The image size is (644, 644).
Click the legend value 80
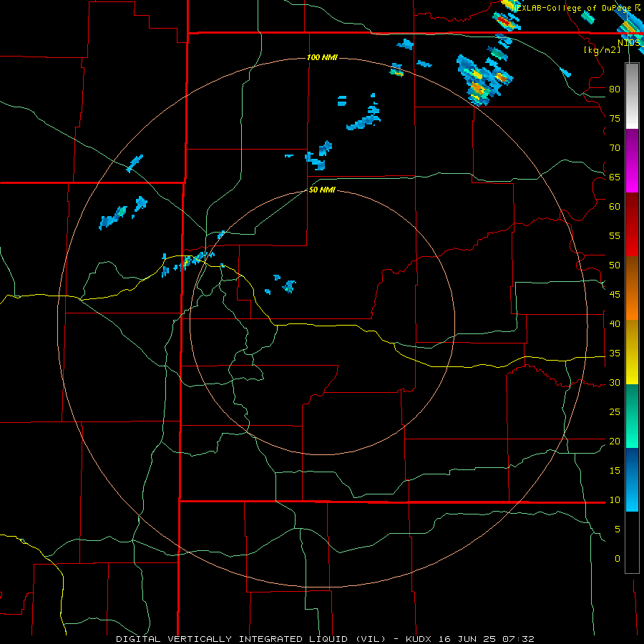click(615, 89)
